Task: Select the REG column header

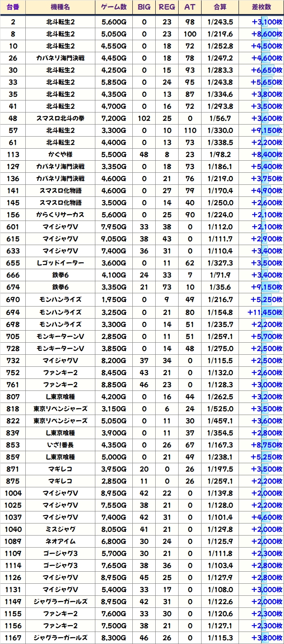Action: pyautogui.click(x=167, y=7)
